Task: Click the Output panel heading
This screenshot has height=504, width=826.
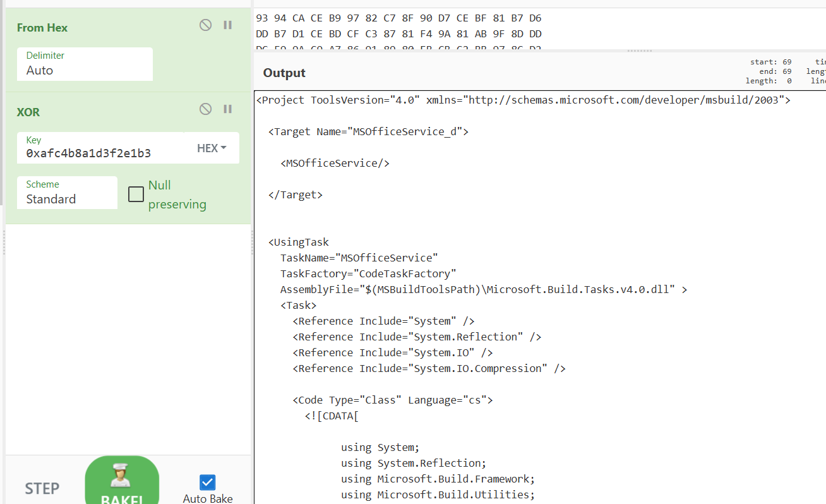Action: (284, 73)
